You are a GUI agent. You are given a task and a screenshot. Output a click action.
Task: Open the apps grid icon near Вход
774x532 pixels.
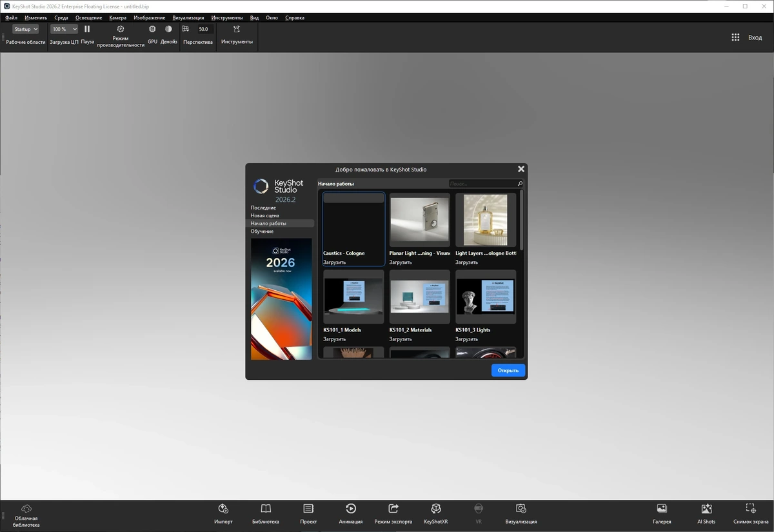735,37
